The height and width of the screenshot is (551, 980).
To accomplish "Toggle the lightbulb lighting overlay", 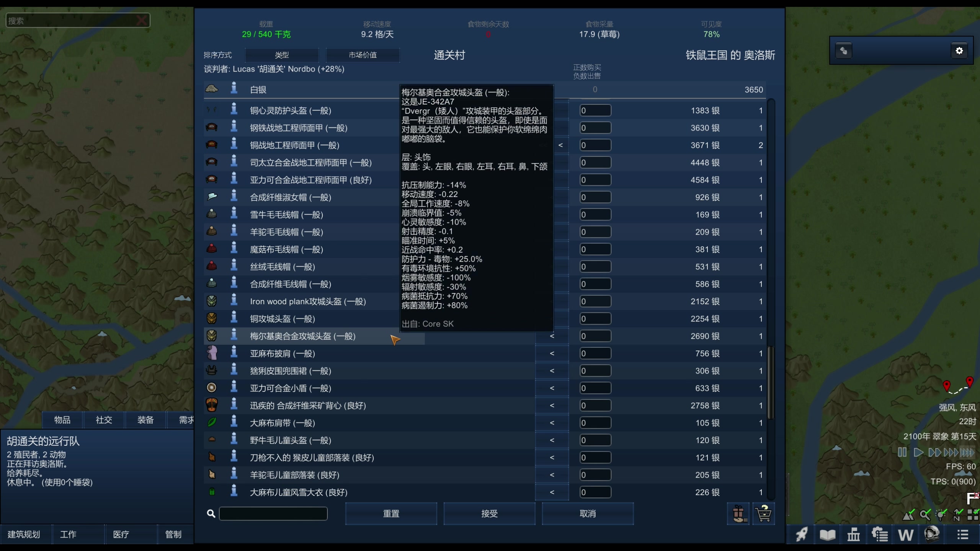I will point(940,515).
